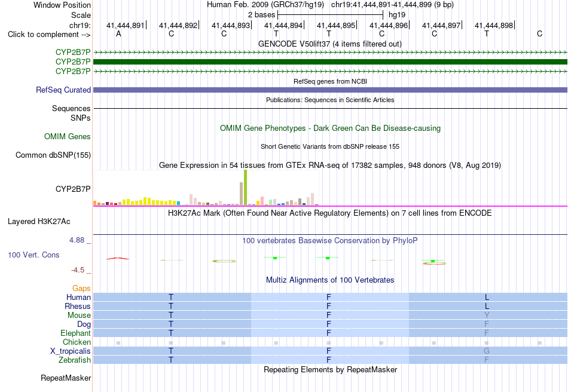Click the 'G' amino acid in X_tropicalis row
Viewport: 568px width, 392px height.
pos(487,351)
